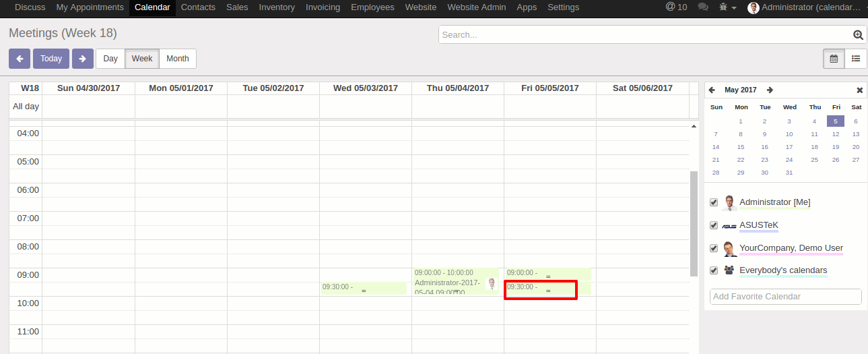Viewport: 868px width, 354px height.
Task: Toggle the Administrator [Me] calendar checkbox
Action: 714,202
